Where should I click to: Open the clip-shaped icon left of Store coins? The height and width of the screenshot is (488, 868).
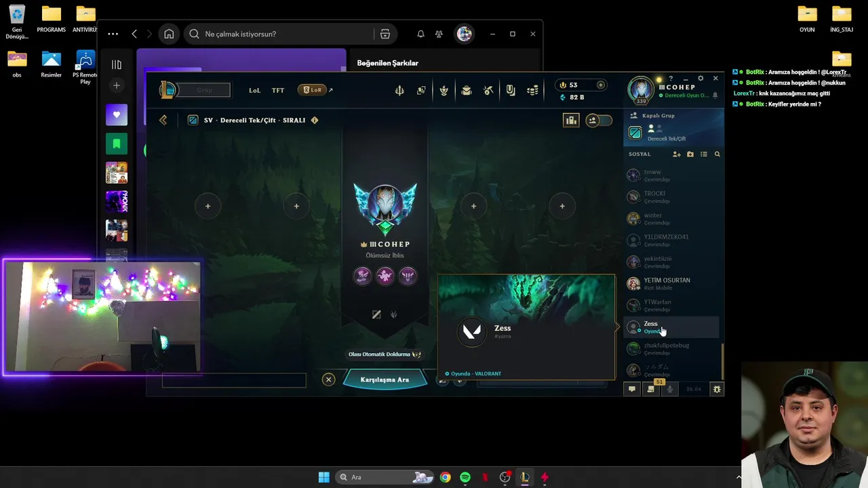point(511,90)
